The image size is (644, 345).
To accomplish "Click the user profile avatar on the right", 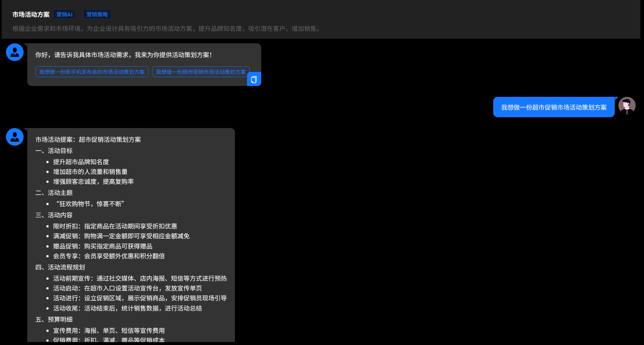I will click(627, 106).
